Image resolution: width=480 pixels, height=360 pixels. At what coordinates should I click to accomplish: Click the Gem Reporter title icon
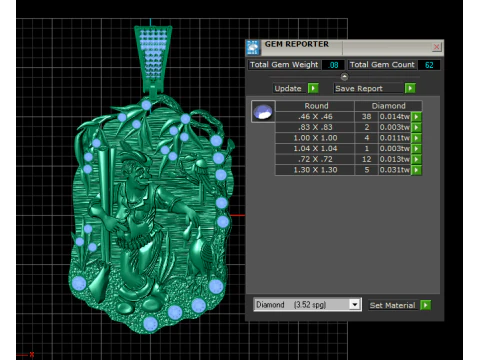253,47
